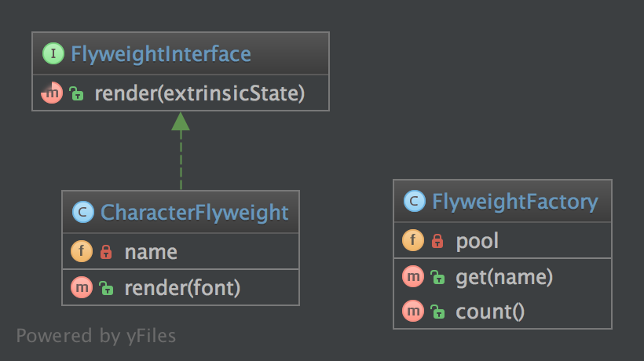Click the class icon beside FlyweightFactory
Viewport: 644px width, 361px height.
coord(414,201)
